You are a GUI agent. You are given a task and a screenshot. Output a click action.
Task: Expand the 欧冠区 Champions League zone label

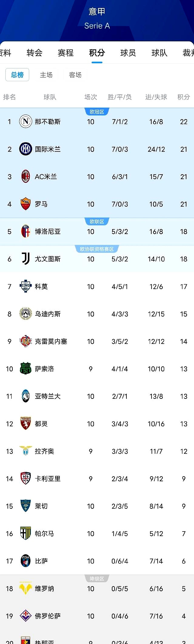click(97, 111)
